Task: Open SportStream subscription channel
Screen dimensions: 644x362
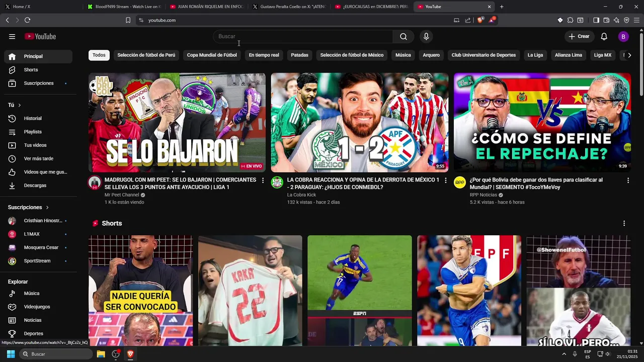Action: tap(38, 261)
